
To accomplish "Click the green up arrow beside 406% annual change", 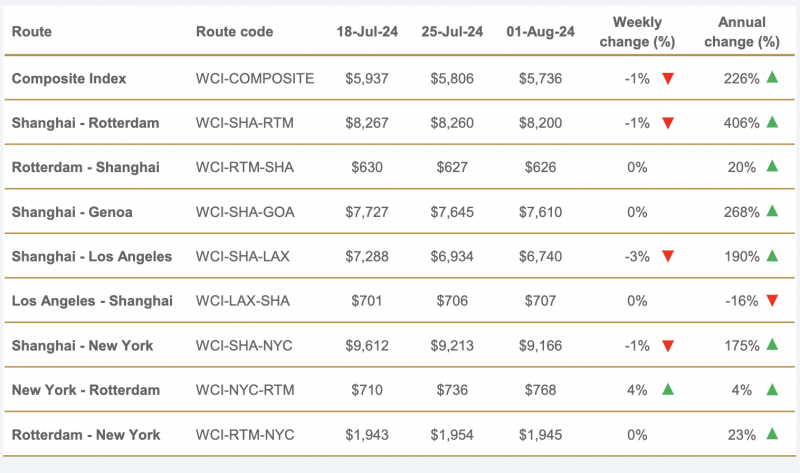I will point(772,121).
